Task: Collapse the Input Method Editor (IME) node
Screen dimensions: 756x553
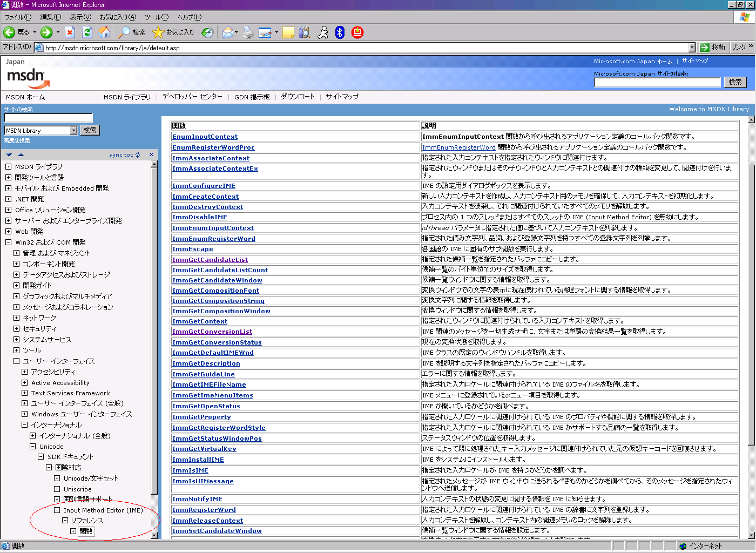Action: pyautogui.click(x=57, y=510)
